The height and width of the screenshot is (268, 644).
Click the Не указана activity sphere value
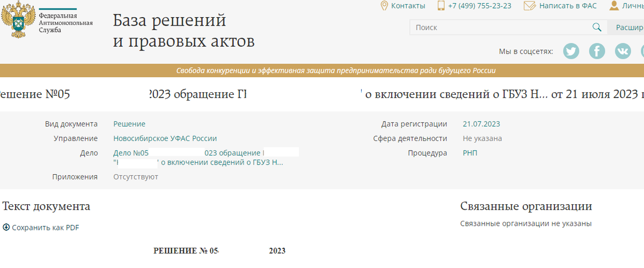coord(482,138)
